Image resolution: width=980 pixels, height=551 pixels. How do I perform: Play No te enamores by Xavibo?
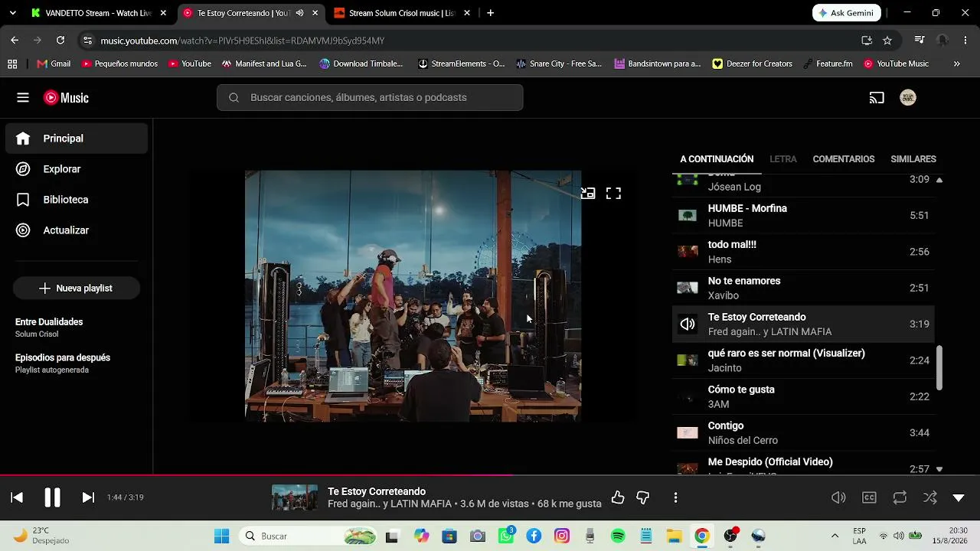(x=804, y=288)
